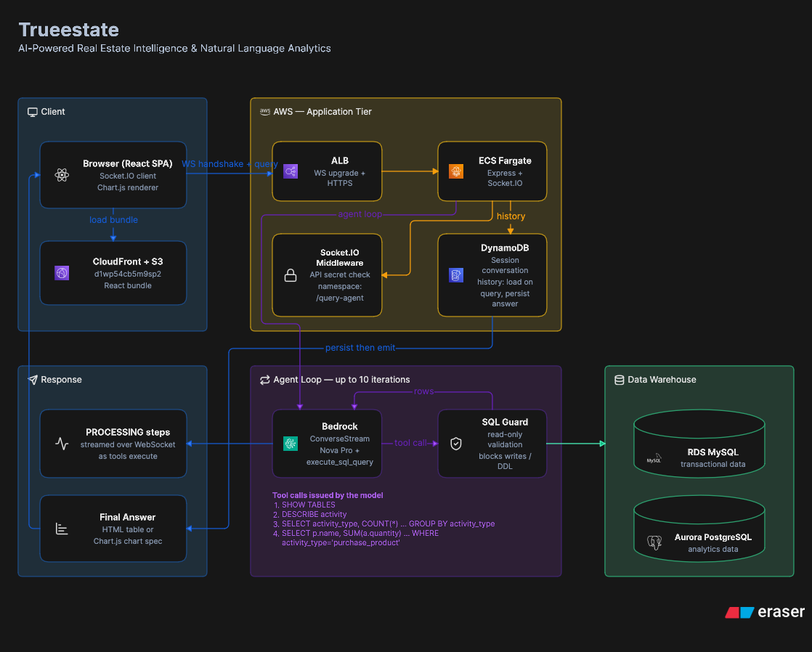Click the 'd1wp54cb5m9sp2' distribution ID text
This screenshot has height=652, width=812.
pyautogui.click(x=127, y=274)
